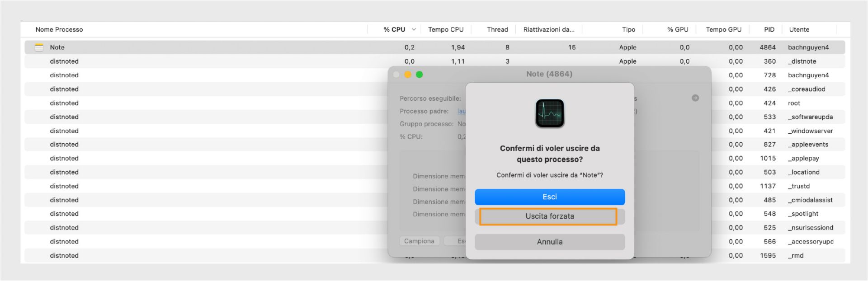Sort processes by the % CPU header
Viewport: 868px width, 281px height.
[394, 29]
